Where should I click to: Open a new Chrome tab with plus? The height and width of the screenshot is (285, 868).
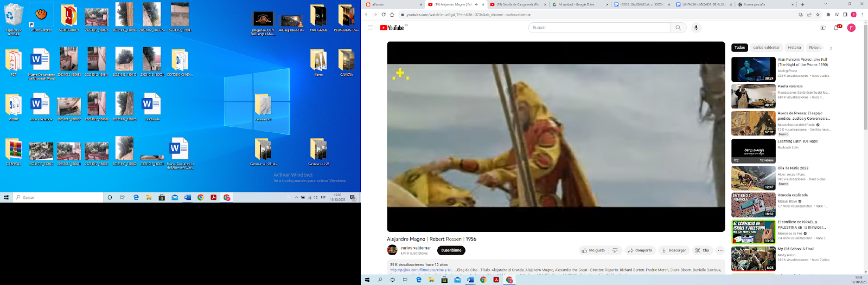coord(802,4)
